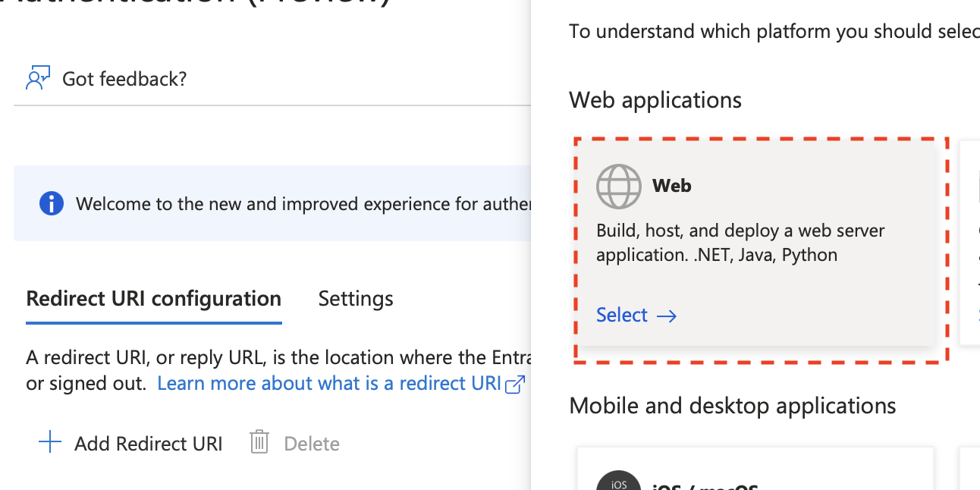Screen dimensions: 980x490
Task: Click the Web card description text
Action: (740, 243)
